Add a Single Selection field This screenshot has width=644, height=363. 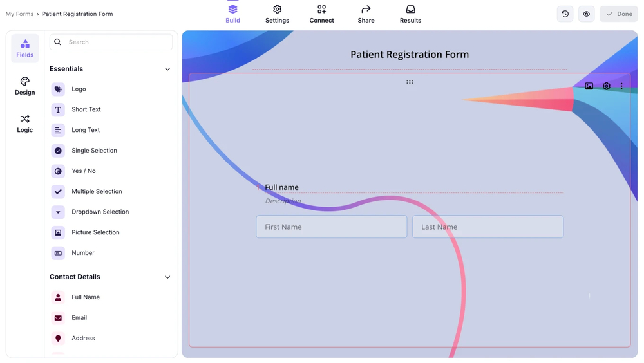coord(94,151)
